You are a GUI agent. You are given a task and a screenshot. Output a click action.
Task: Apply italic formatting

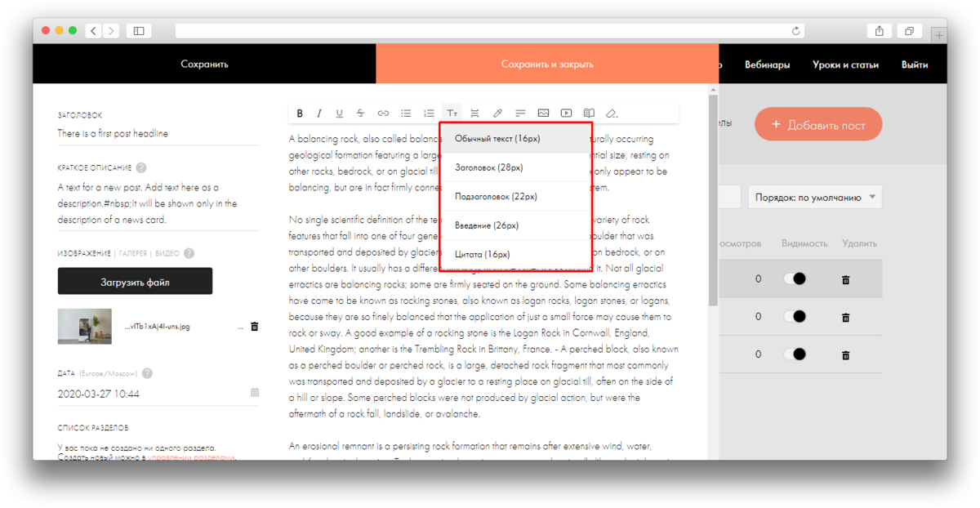point(319,114)
